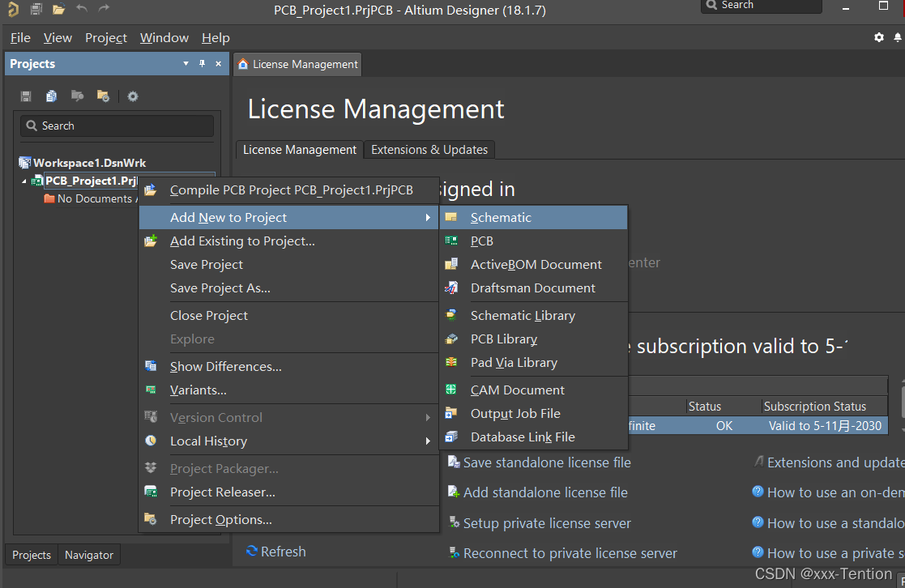Add CAM Document
This screenshot has width=905, height=588.
533,390
